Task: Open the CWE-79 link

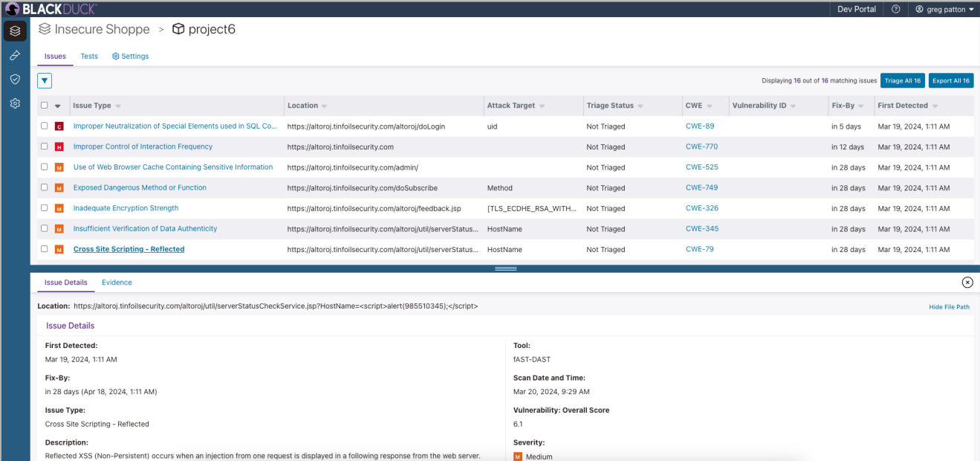Action: click(699, 249)
